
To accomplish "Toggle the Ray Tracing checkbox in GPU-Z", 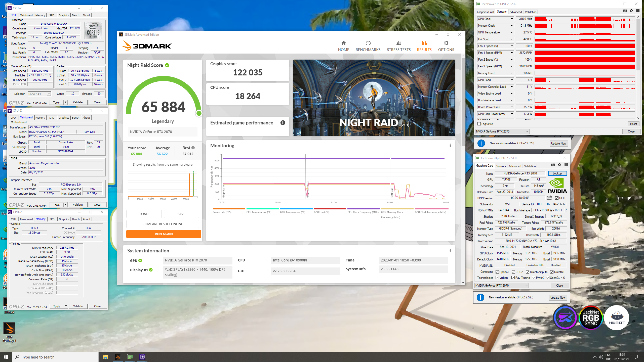I will tap(513, 278).
